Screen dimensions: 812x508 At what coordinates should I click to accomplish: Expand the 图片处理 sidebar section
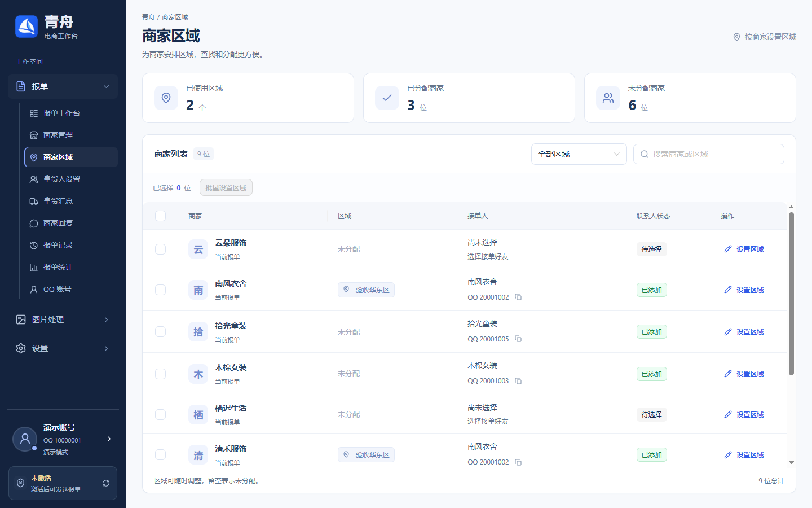tap(63, 319)
